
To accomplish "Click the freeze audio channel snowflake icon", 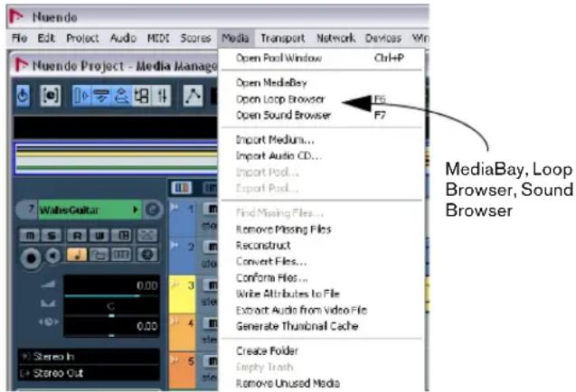I will click(146, 255).
